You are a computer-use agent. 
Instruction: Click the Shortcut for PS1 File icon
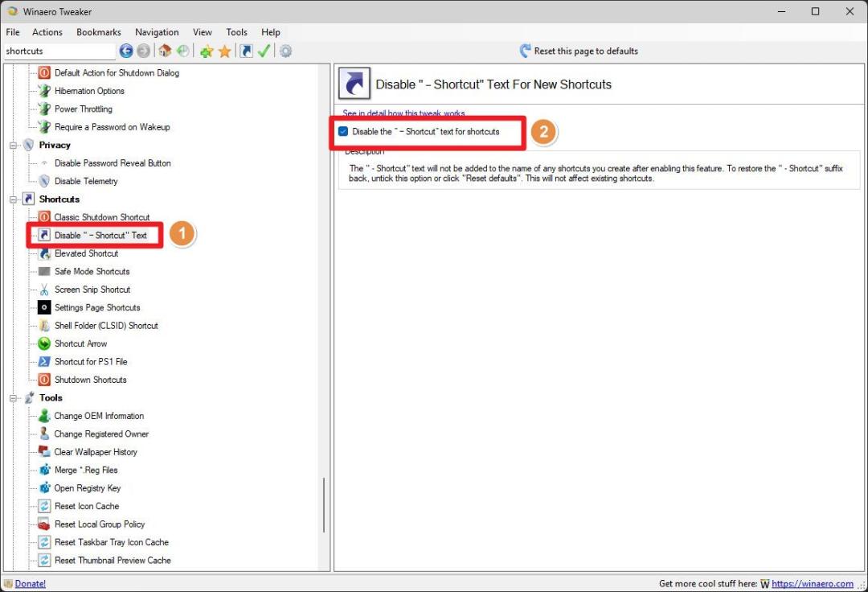pos(44,362)
